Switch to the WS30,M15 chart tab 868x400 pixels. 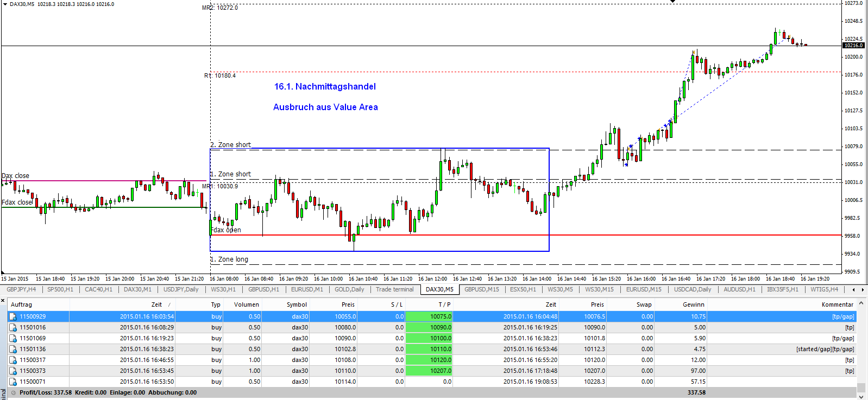coord(599,289)
